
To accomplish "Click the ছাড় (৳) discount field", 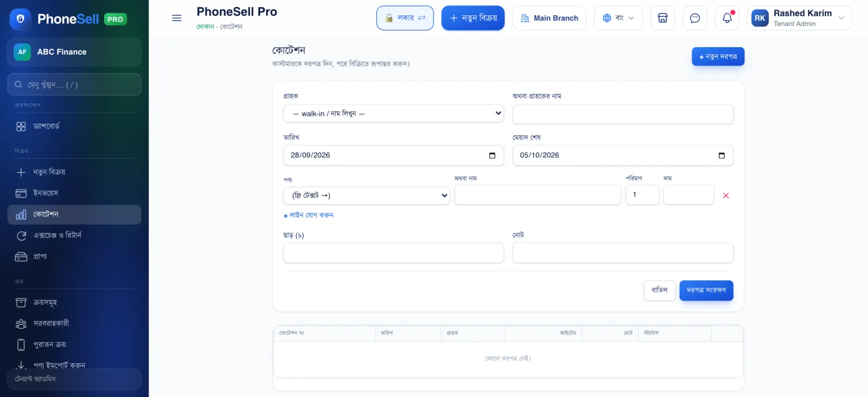I will (x=393, y=253).
